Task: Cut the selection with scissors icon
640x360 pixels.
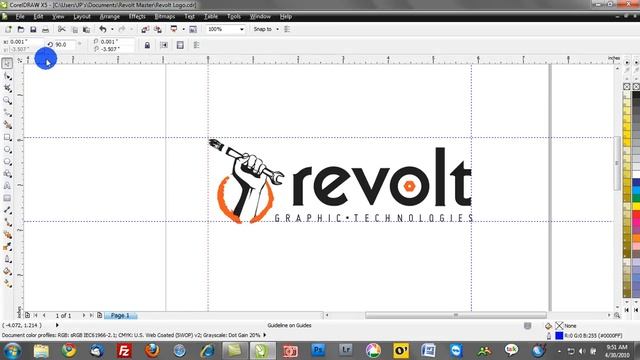Action: pos(62,29)
